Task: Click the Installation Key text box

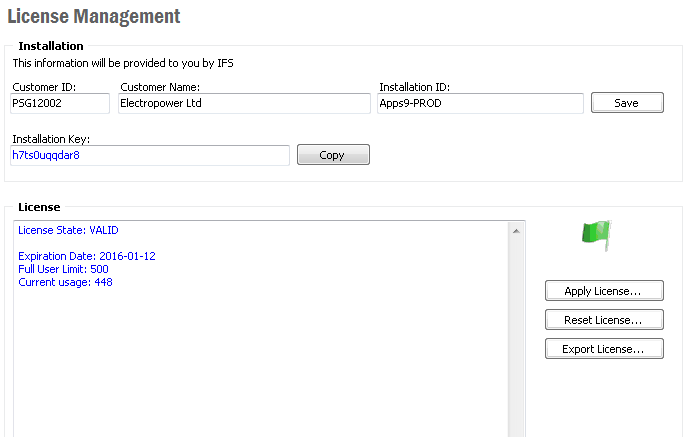Action: pos(150,155)
